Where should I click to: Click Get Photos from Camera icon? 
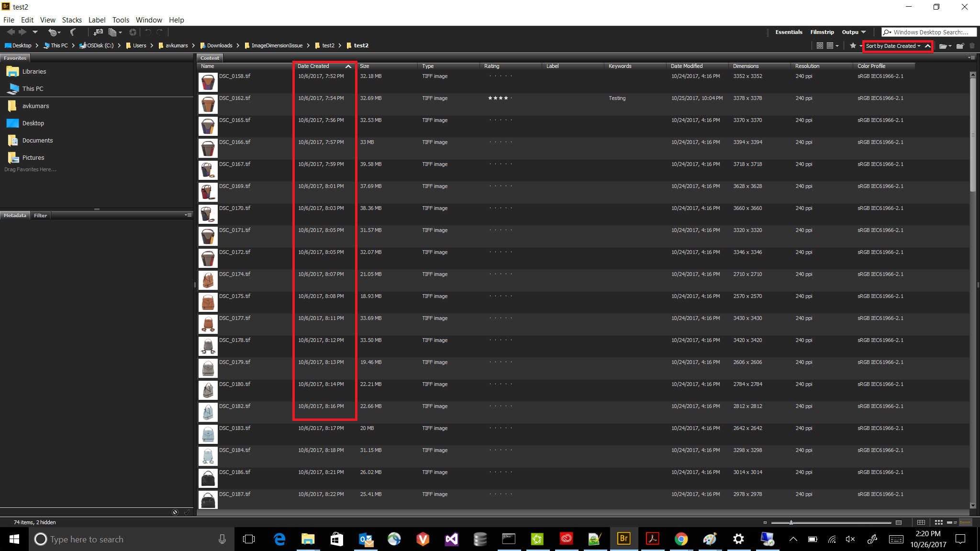pos(98,32)
